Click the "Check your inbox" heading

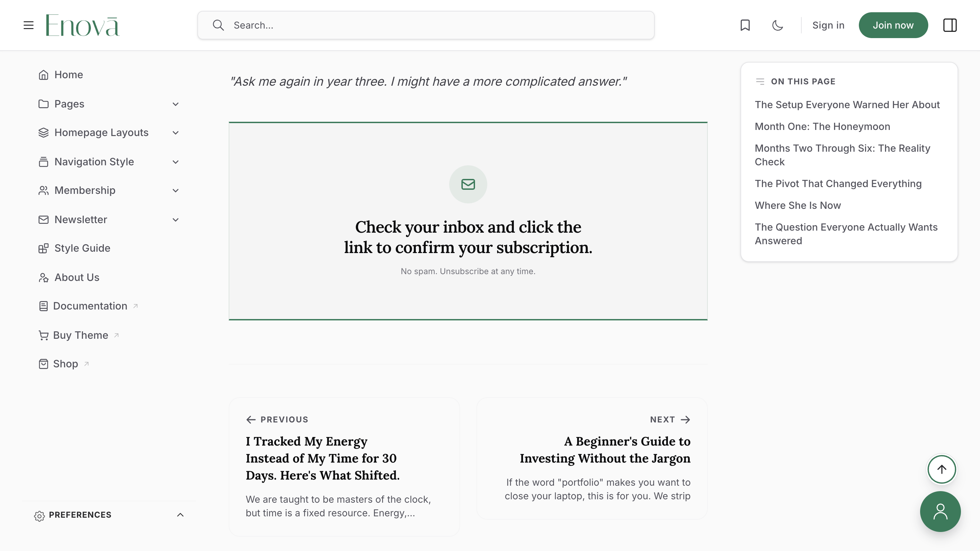(x=468, y=237)
